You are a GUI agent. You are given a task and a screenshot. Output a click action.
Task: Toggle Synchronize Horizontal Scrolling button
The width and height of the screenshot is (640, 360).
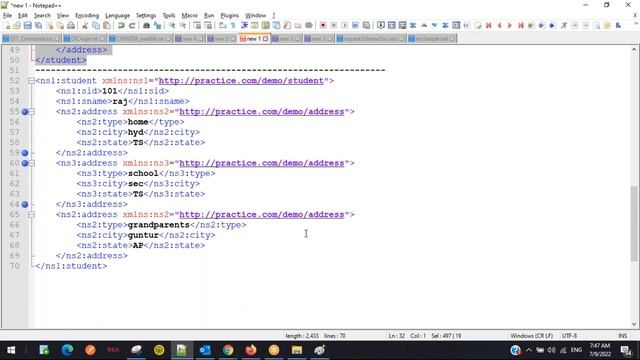coord(208,25)
